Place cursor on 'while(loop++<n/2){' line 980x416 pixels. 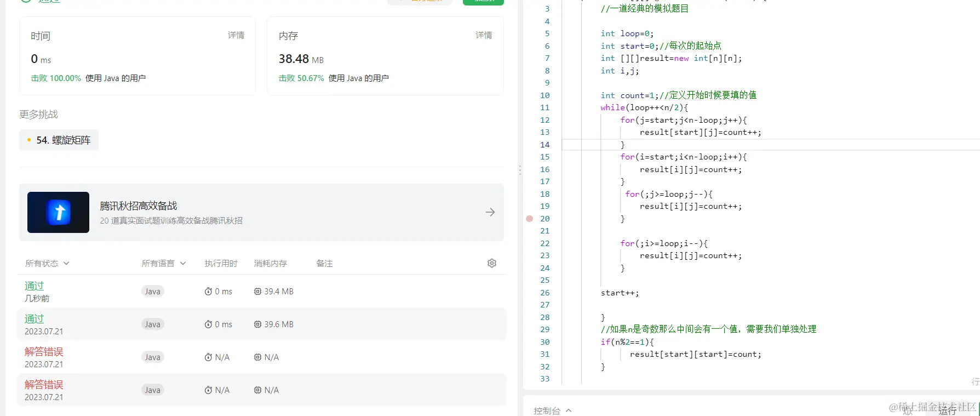[x=644, y=107]
